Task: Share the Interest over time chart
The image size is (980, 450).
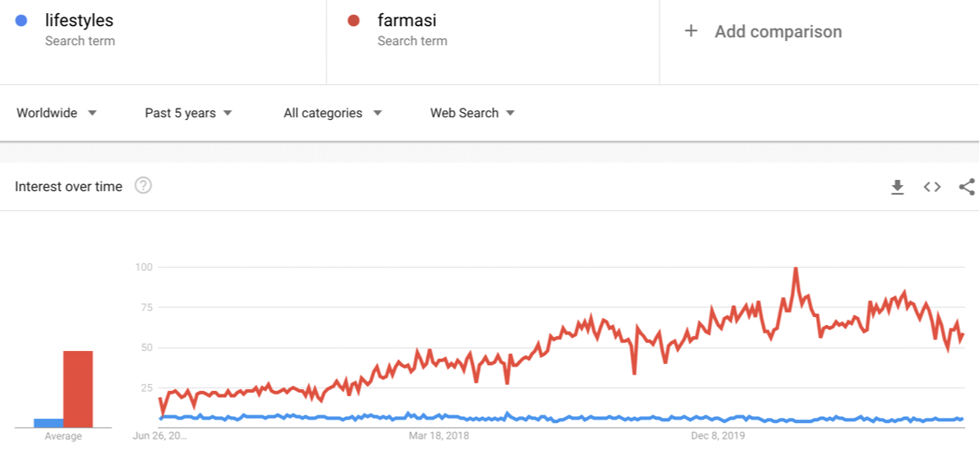Action: point(966,187)
